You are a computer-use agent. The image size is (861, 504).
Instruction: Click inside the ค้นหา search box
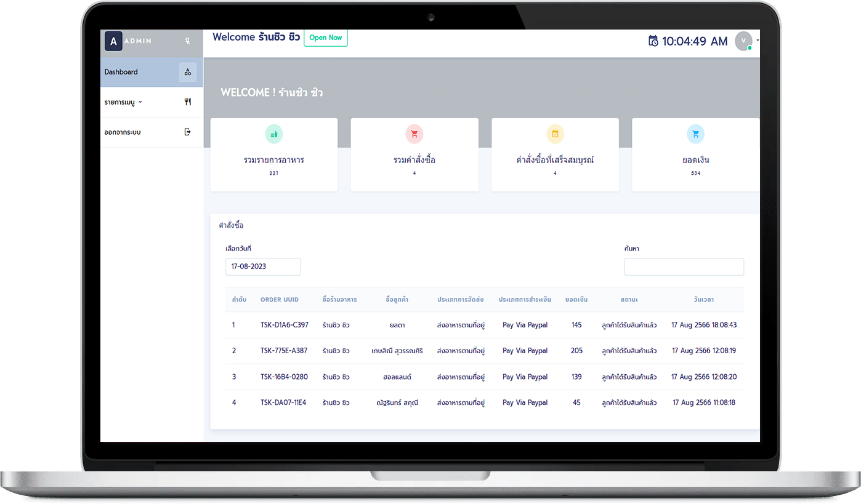(x=684, y=266)
